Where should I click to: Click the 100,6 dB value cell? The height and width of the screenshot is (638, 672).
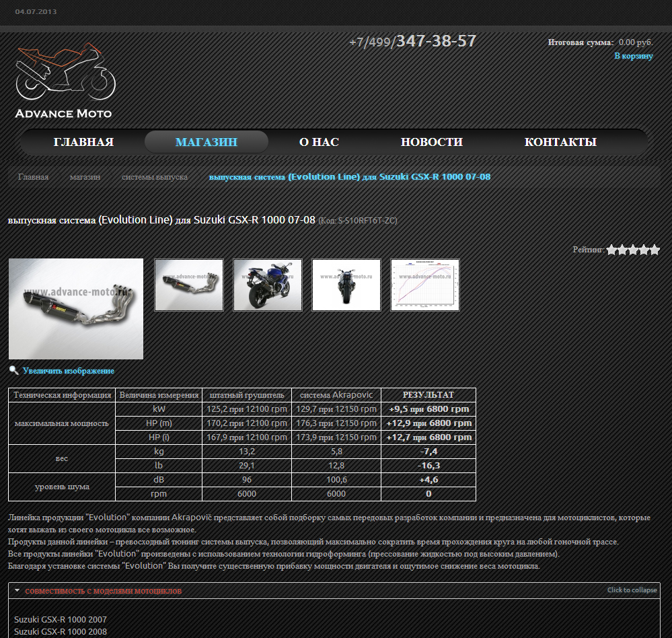(x=336, y=480)
